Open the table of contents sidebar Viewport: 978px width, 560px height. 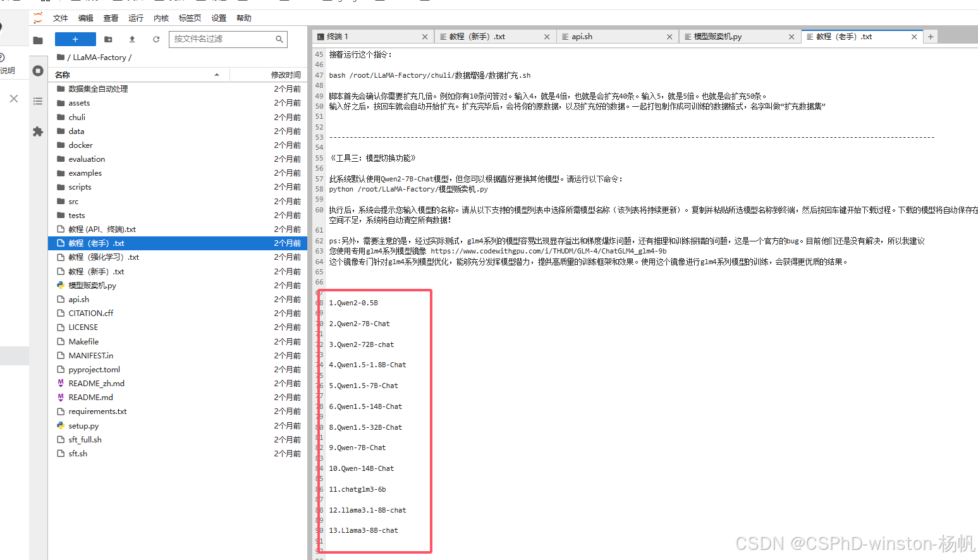click(x=38, y=101)
